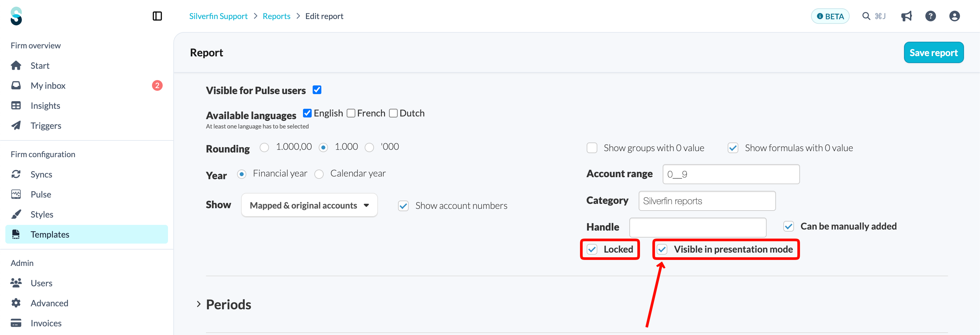Viewport: 980px width, 335px height.
Task: Select rounding option 1.000
Action: tap(323, 147)
